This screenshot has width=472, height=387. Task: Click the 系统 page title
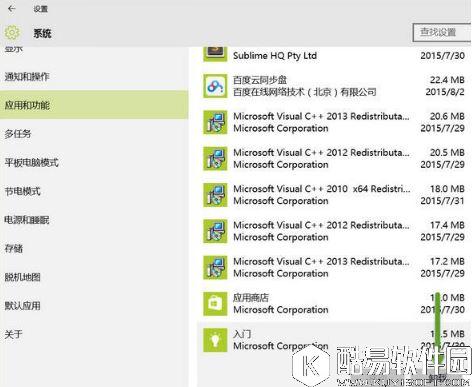pyautogui.click(x=42, y=33)
